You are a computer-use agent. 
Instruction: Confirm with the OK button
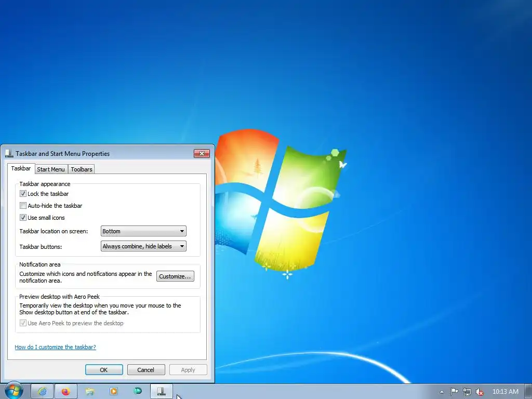104,370
